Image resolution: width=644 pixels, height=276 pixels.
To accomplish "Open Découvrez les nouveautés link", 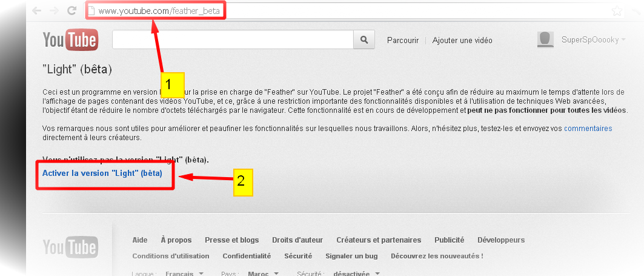I will (x=437, y=256).
